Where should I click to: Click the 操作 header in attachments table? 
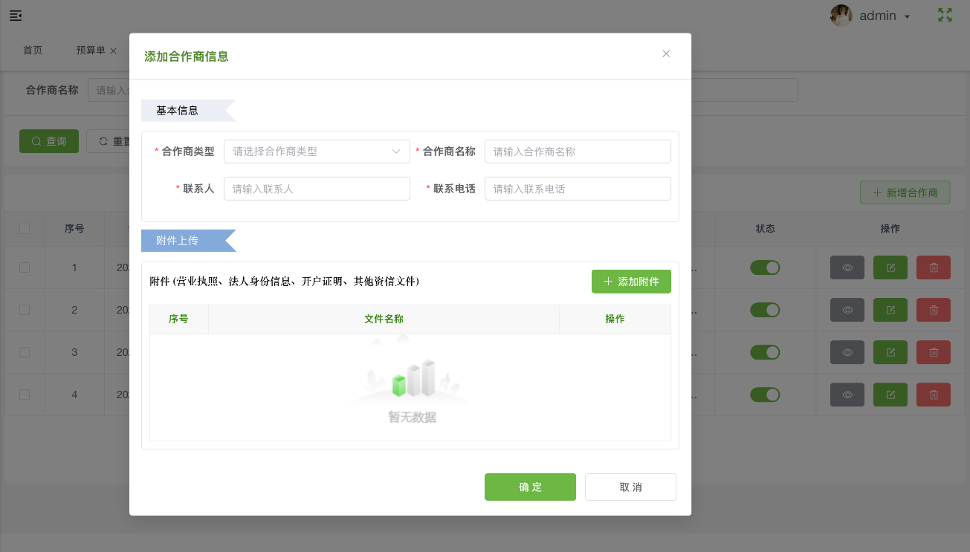pyautogui.click(x=614, y=319)
